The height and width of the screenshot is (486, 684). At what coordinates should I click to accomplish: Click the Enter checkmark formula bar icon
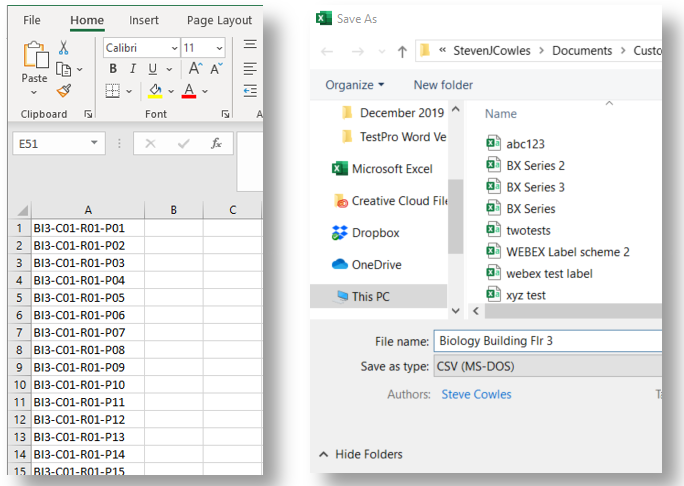(x=184, y=143)
